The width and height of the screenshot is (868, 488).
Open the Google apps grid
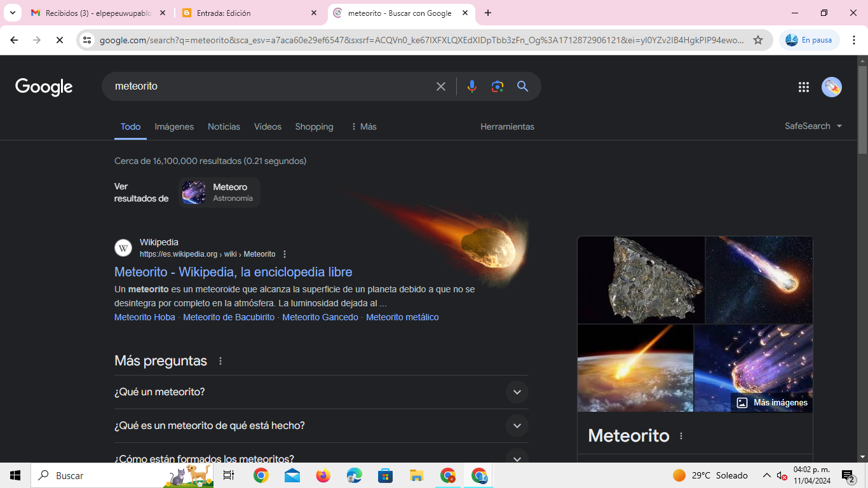pos(804,87)
